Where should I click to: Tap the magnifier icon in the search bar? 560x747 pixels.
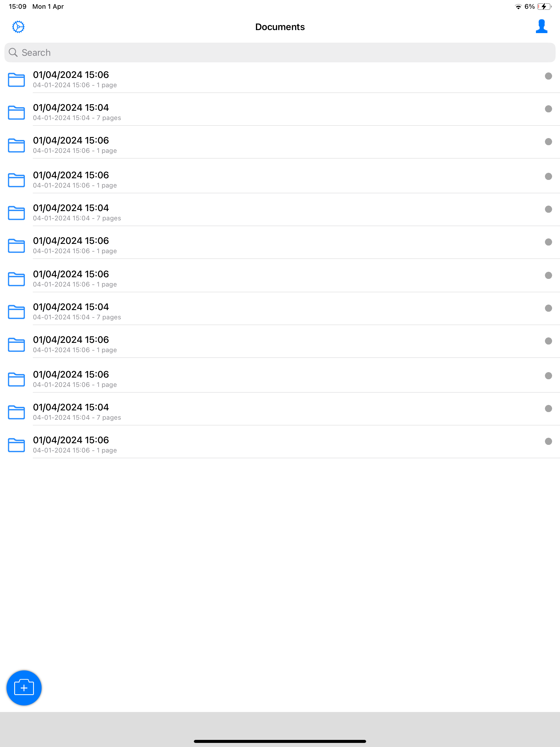(13, 52)
